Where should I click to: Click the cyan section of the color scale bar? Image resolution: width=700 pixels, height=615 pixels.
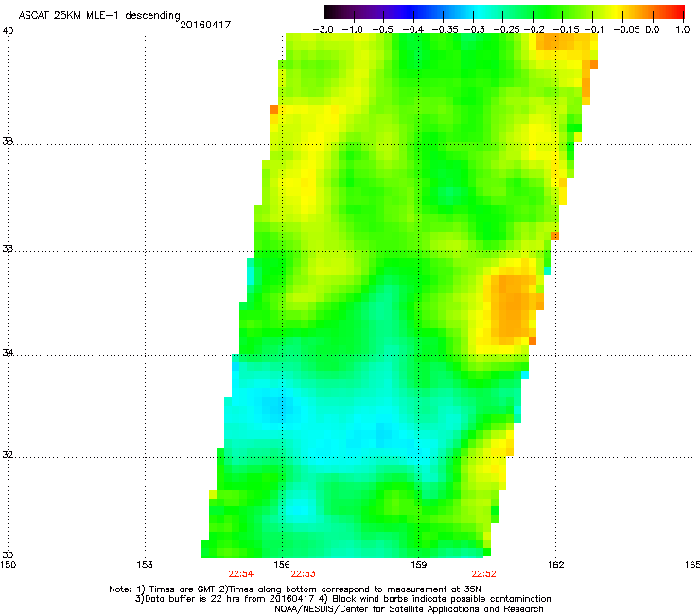(x=480, y=11)
